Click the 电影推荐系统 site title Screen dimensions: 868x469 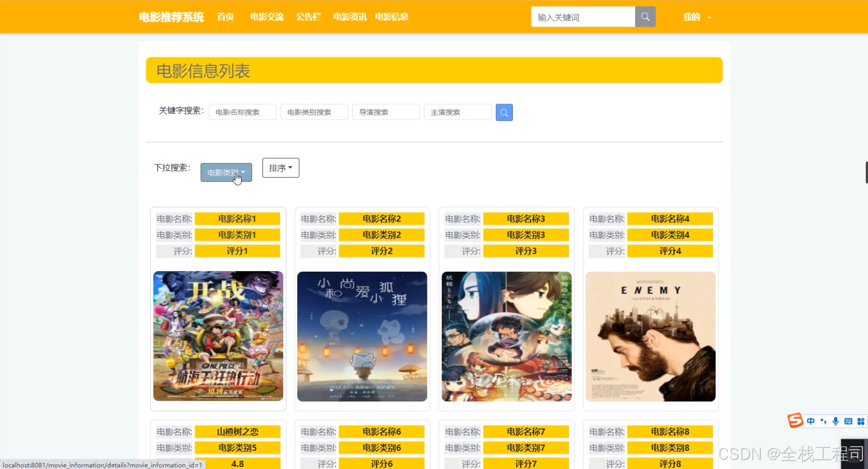pos(171,17)
